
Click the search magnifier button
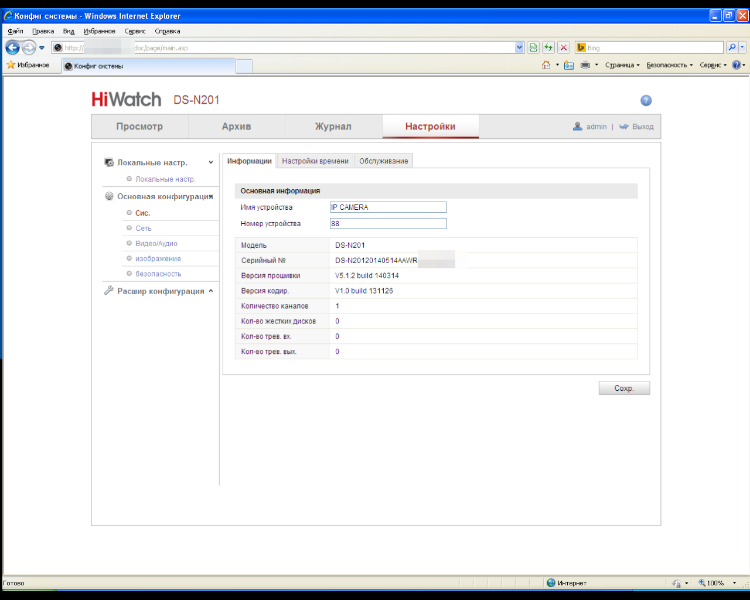click(732, 47)
